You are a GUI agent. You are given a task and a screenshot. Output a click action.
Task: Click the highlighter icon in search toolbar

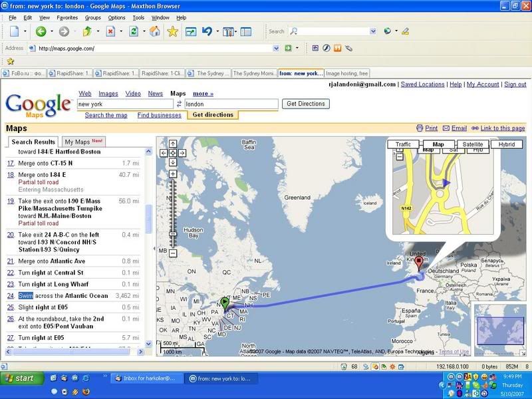(x=405, y=31)
